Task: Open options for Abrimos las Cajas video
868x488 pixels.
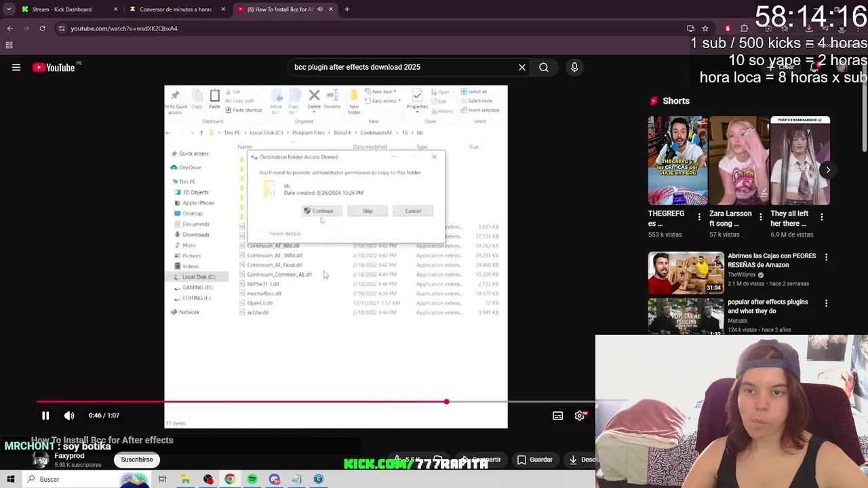Action: click(826, 258)
